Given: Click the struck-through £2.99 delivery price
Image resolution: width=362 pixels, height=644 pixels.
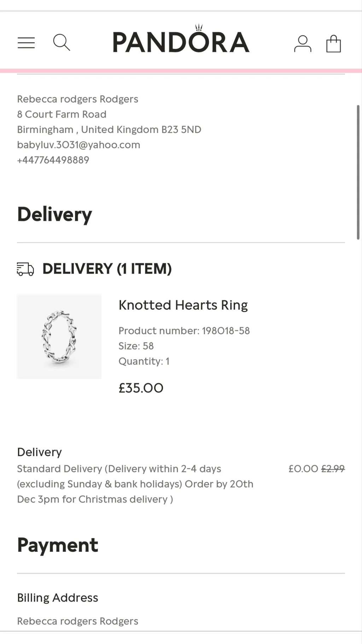Looking at the screenshot, I should coord(333,469).
